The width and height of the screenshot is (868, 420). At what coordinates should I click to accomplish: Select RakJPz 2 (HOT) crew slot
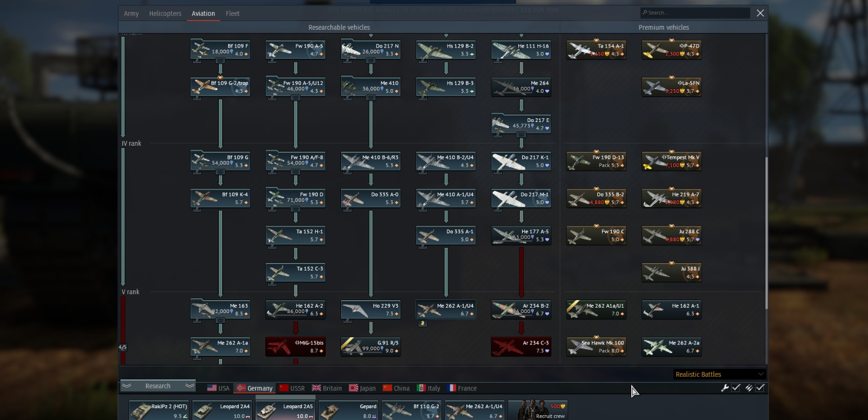click(158, 410)
